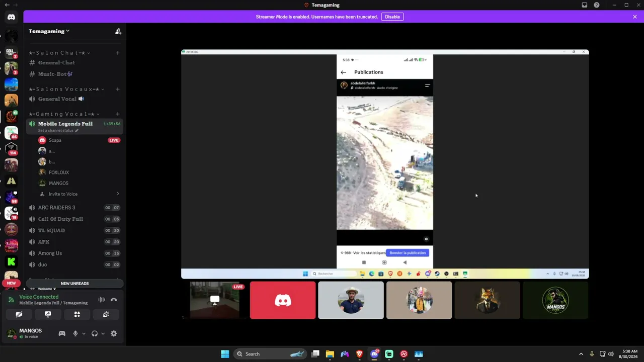The height and width of the screenshot is (362, 644).
Task: Open User Settings gear
Action: pyautogui.click(x=114, y=333)
